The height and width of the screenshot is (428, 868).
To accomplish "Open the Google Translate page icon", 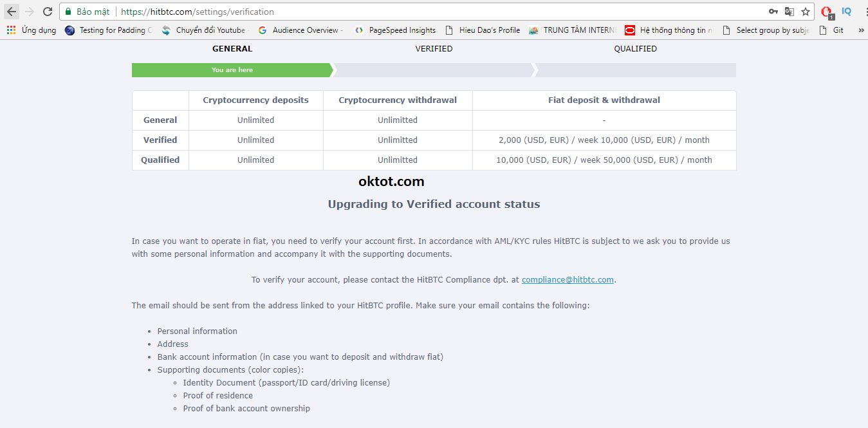I will click(x=790, y=12).
